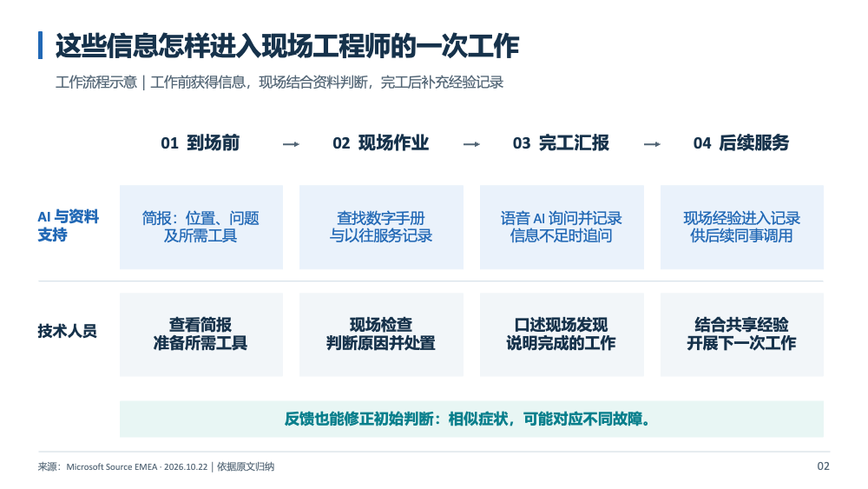
Task: Click the 结合共享经验 card
Action: pyautogui.click(x=742, y=334)
